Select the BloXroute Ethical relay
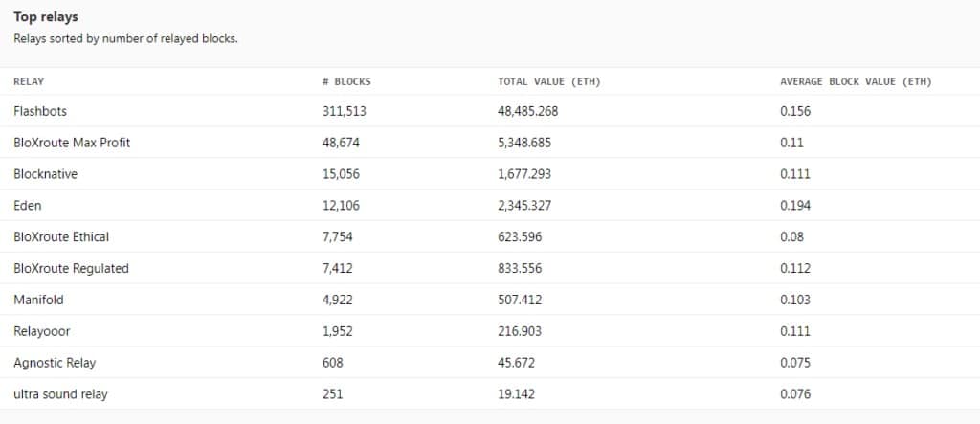This screenshot has height=424, width=980. 61,237
